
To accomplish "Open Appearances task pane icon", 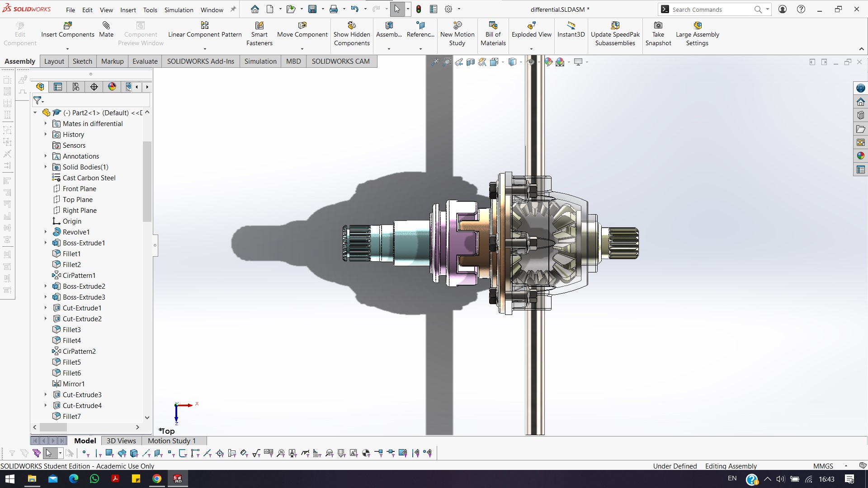I will [861, 156].
